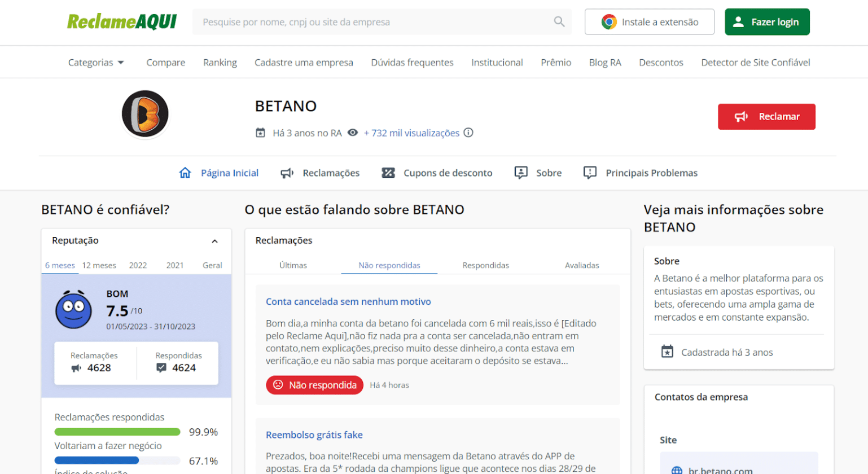The image size is (868, 474).
Task: Click the calendar icon next to Há 3 anos no RA
Action: click(260, 133)
